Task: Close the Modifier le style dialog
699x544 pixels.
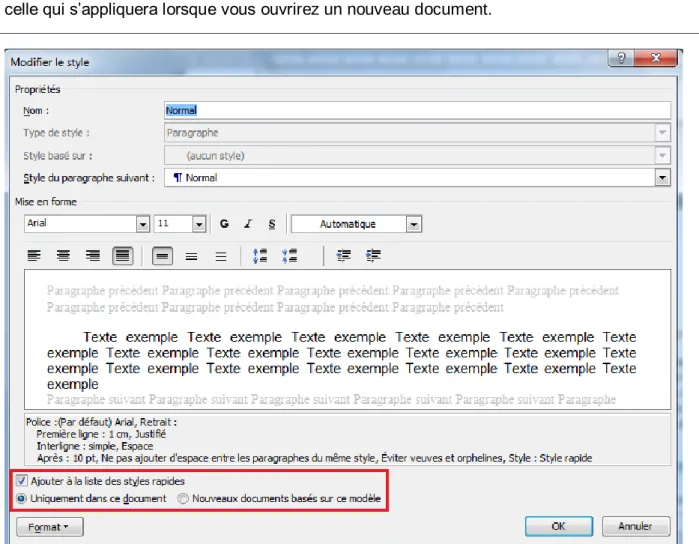Action: click(x=656, y=58)
